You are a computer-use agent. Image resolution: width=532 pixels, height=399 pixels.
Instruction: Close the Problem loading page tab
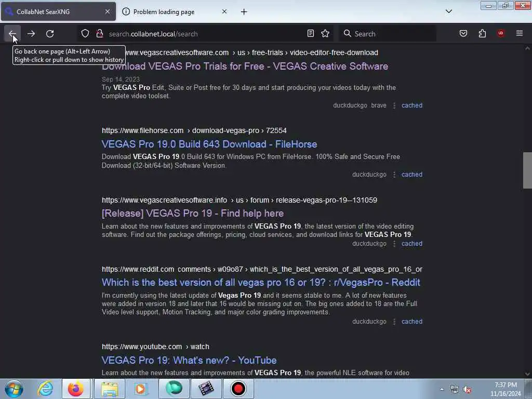[x=224, y=11]
